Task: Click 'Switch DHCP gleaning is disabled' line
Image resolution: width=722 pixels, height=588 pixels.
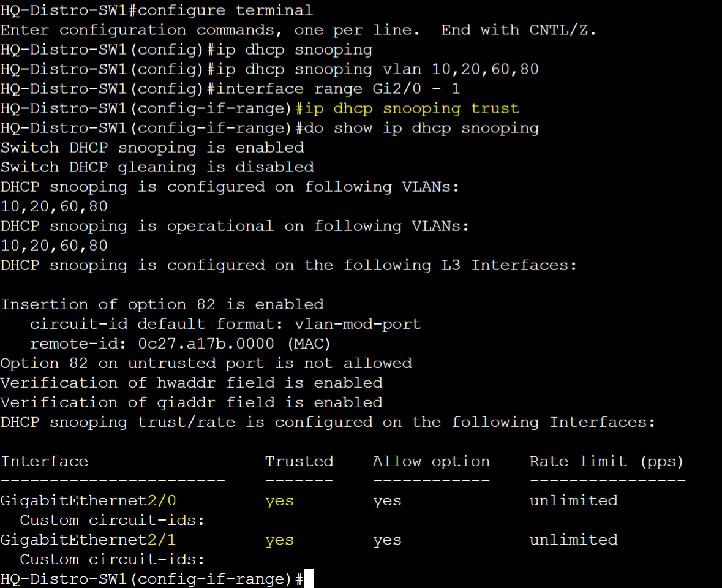Action: coord(157,167)
